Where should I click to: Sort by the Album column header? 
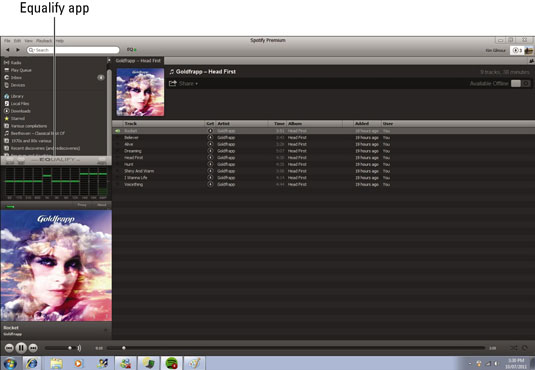pyautogui.click(x=295, y=124)
